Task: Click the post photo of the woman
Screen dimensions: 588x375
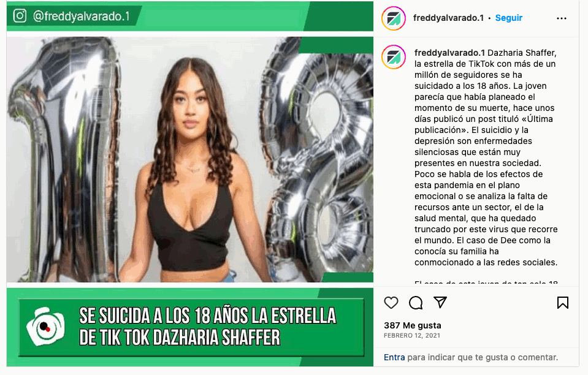Action: point(189,159)
